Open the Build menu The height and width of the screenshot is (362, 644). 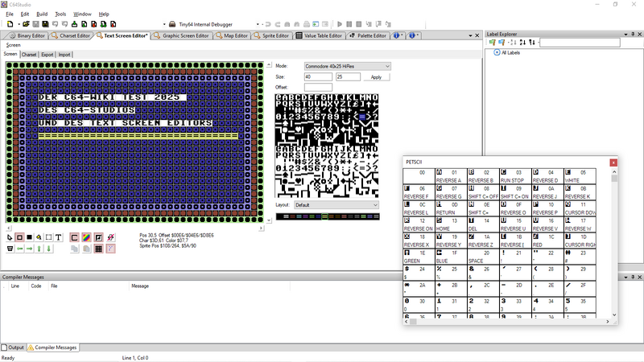[x=42, y=14]
